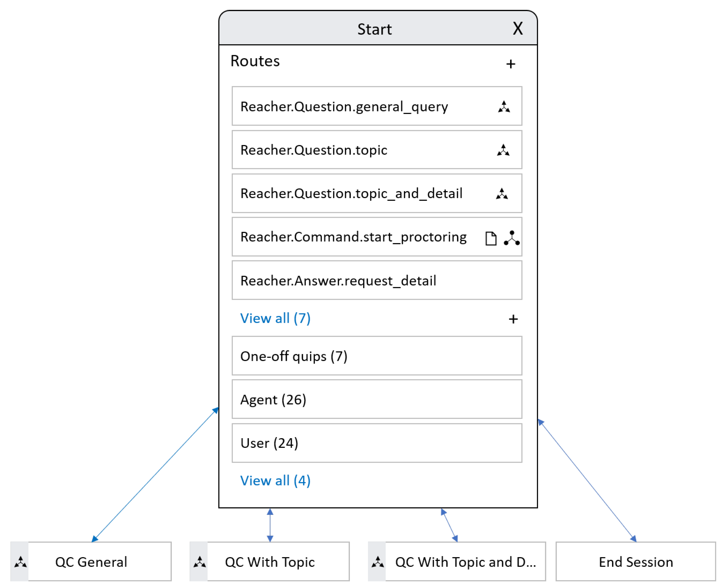Open the End Session page node
Viewport: 724px width, 588px height.
635,562
